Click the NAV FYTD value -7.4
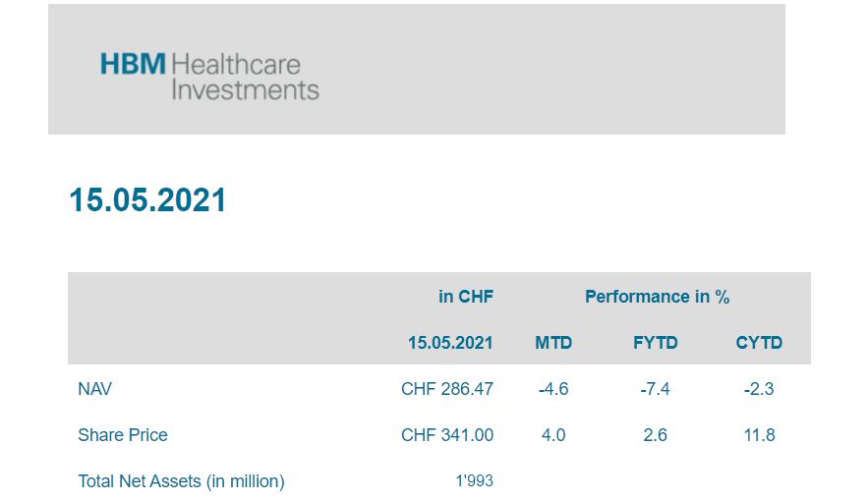 click(655, 389)
